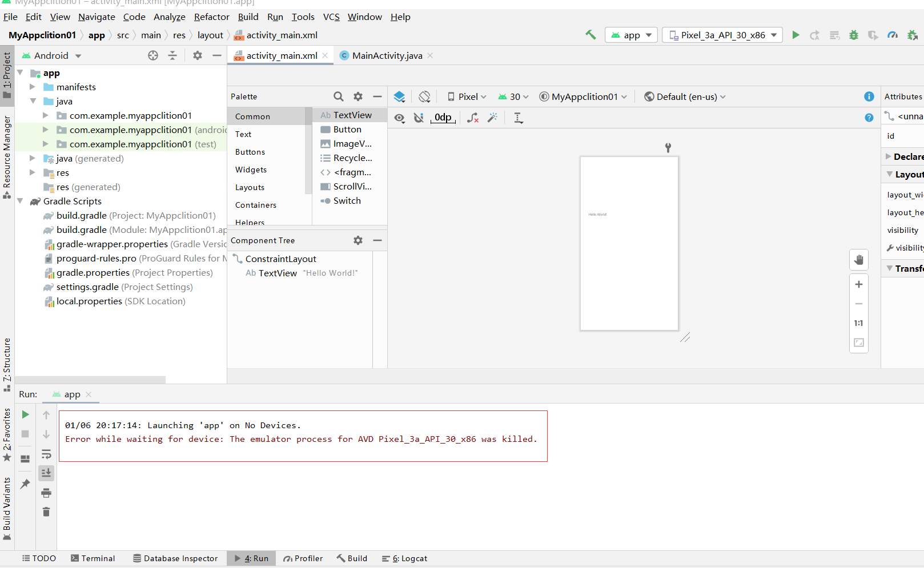Click the zoom to fit screen icon
The image size is (924, 568).
[859, 343]
